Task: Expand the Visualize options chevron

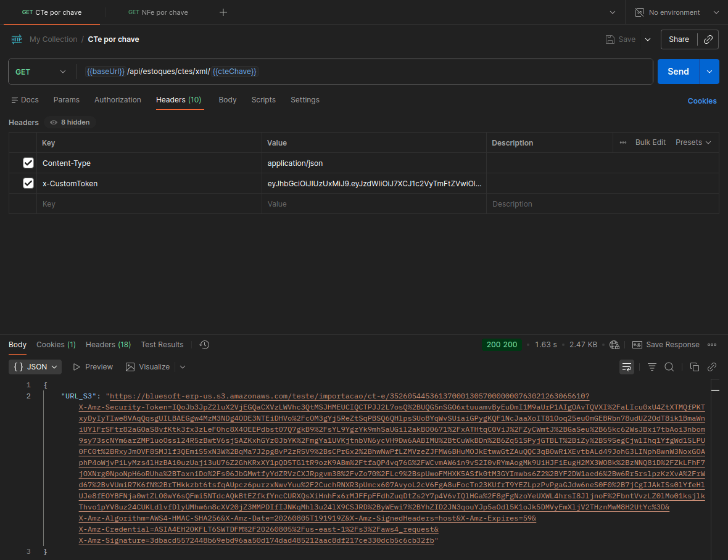Action: (x=183, y=367)
